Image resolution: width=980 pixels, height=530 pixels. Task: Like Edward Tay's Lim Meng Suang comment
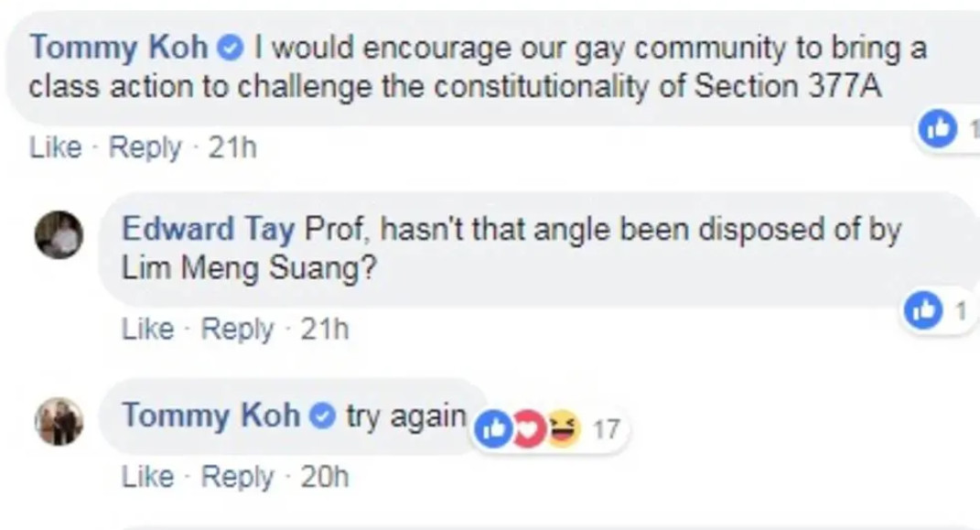click(147, 329)
